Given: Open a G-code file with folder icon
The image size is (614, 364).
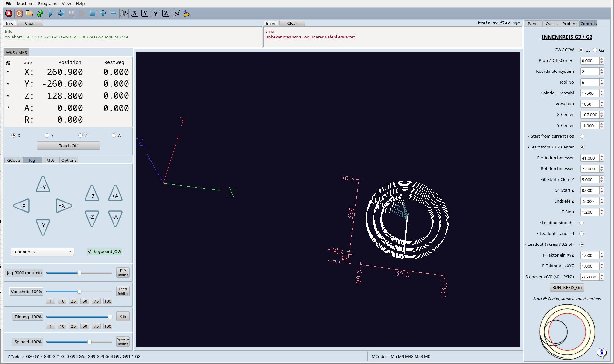Looking at the screenshot, I should coord(30,13).
